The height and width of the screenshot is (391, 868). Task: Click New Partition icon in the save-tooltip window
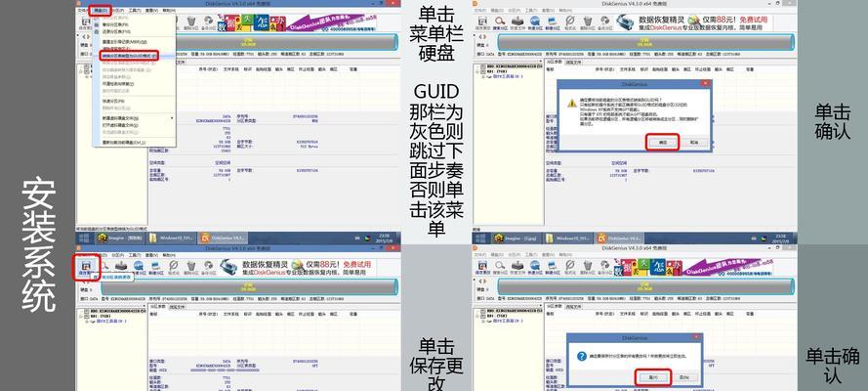(x=156, y=268)
